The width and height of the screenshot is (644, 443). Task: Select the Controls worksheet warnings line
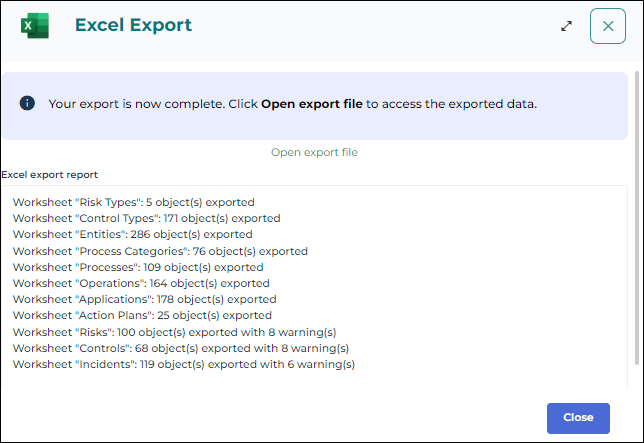click(180, 348)
